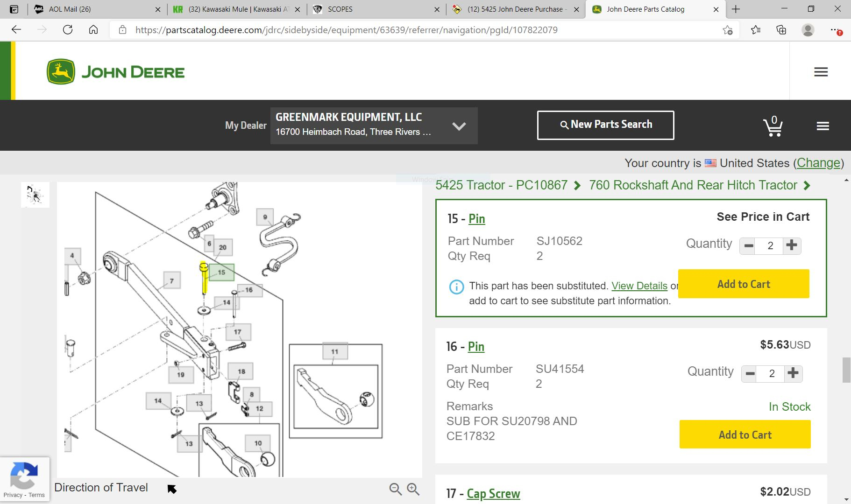851x504 pixels.
Task: Increase quantity for item 16 Pin
Action: (x=793, y=373)
